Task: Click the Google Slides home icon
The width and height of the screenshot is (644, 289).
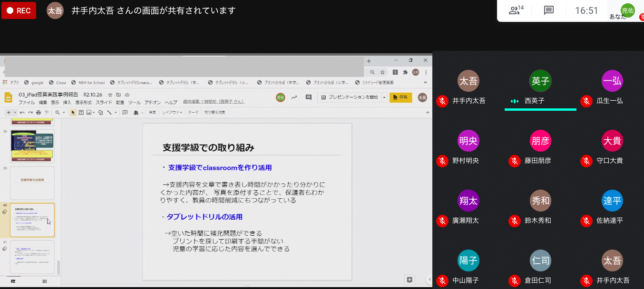Action: point(8,97)
